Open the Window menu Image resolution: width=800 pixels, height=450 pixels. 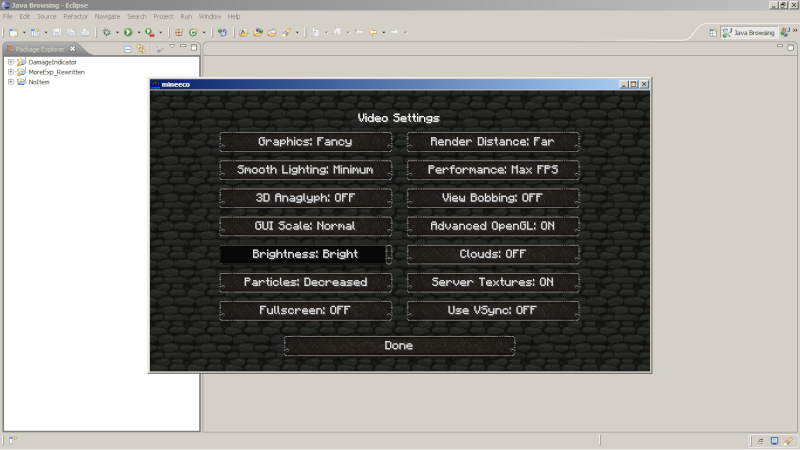click(x=210, y=16)
